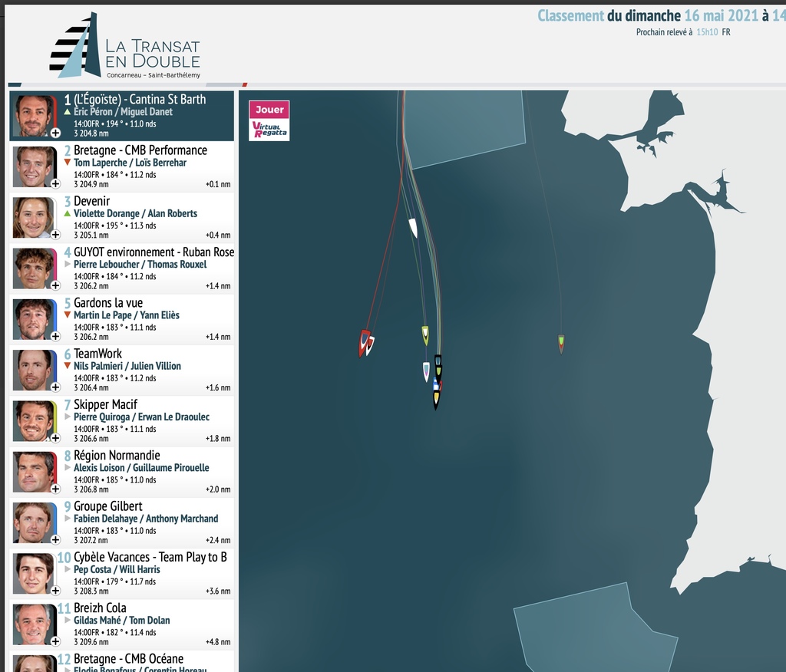
Task: Click the Jouer Virtual Regatta button
Action: 269,120
